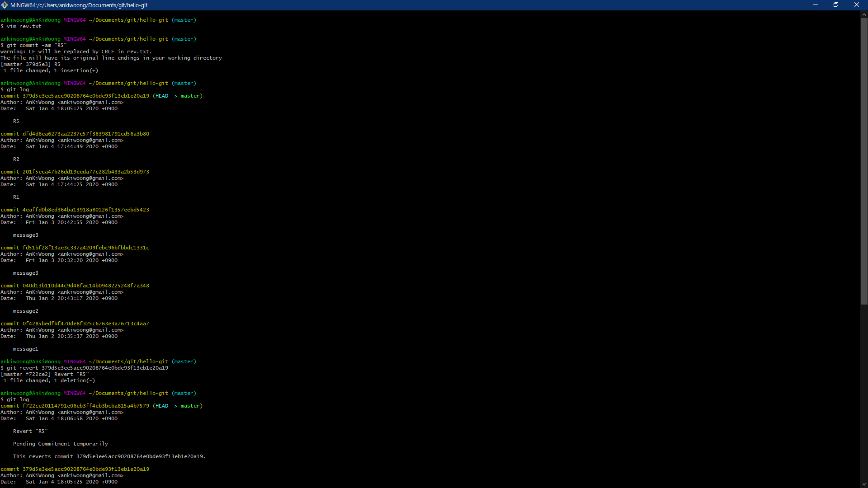Click commit hash starting with 201f5eca
Viewport: 868px width, 488px height.
[85, 172]
